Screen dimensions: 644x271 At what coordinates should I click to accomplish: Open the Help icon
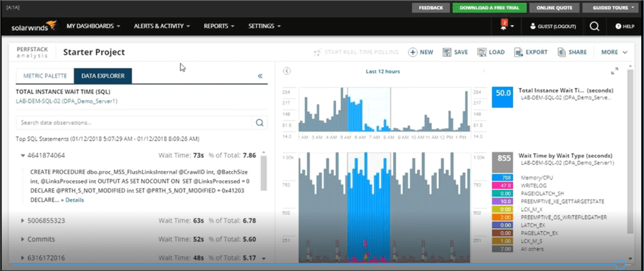(617, 26)
